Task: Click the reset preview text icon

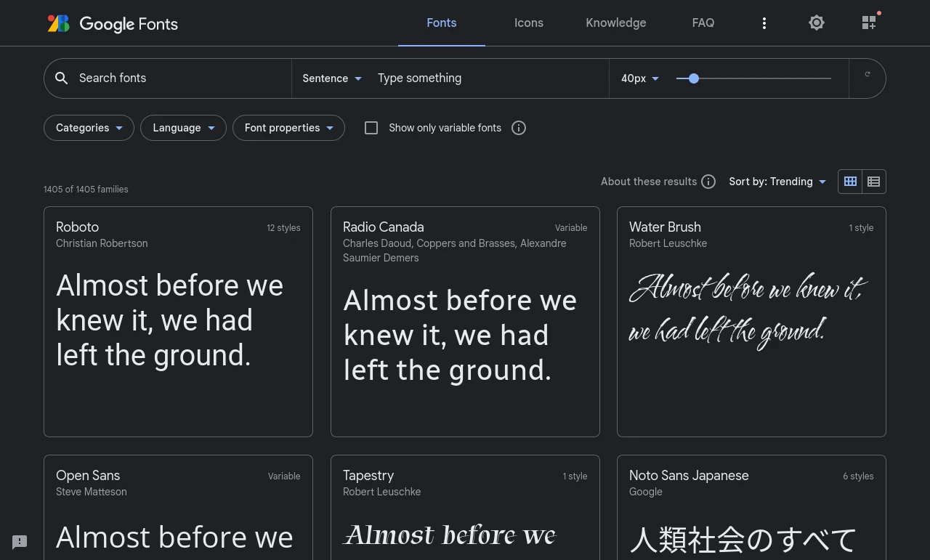Action: point(868,74)
